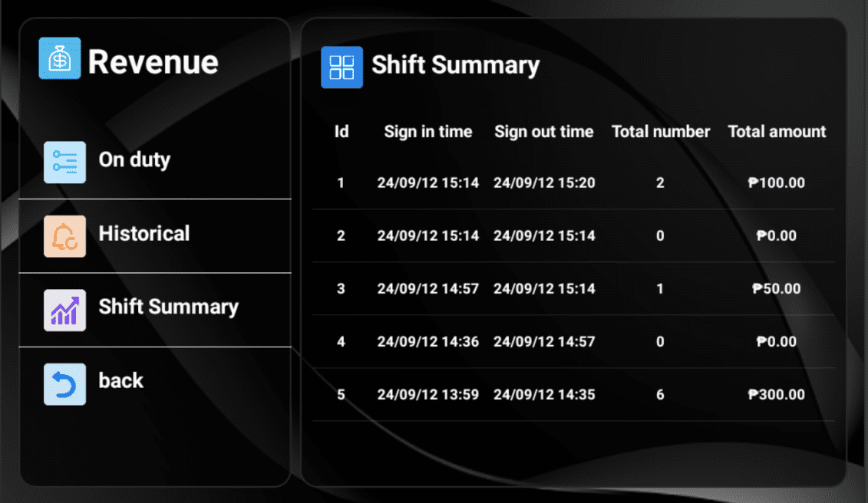868x503 pixels.
Task: Go back using the back label
Action: point(120,381)
